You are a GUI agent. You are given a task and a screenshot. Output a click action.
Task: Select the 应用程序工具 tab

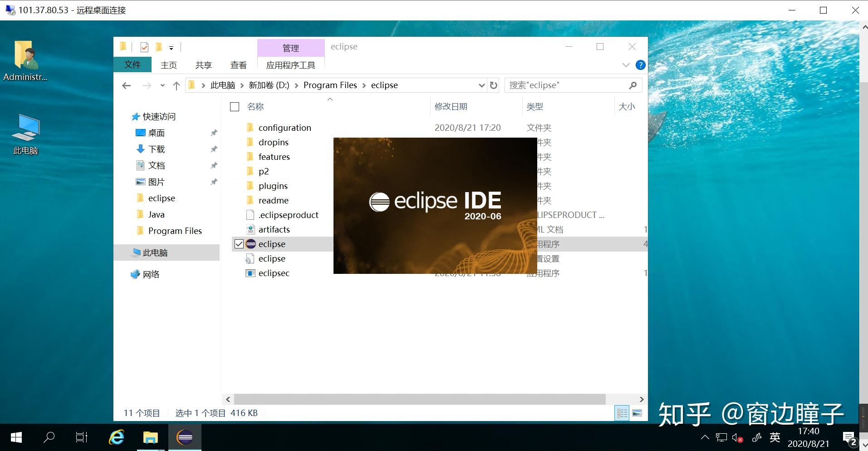pyautogui.click(x=291, y=65)
